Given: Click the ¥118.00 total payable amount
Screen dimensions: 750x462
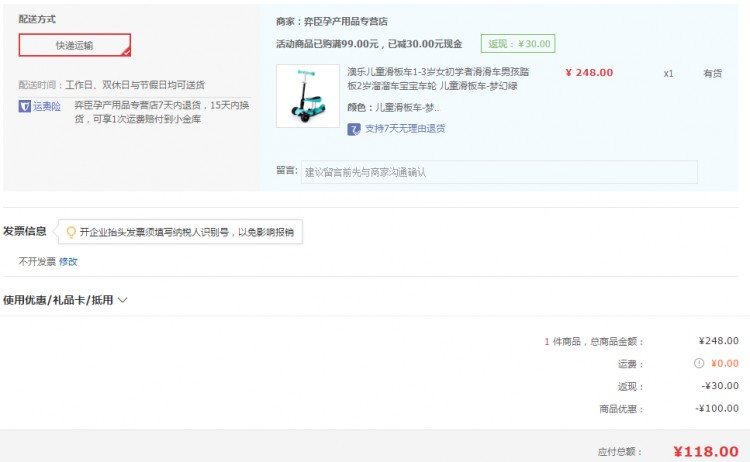Looking at the screenshot, I should click(x=706, y=451).
